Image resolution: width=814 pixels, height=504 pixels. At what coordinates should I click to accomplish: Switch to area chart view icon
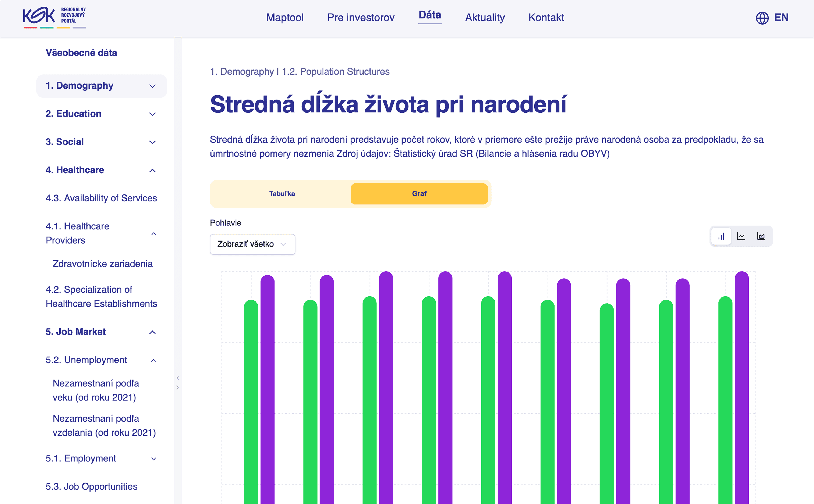[761, 236]
